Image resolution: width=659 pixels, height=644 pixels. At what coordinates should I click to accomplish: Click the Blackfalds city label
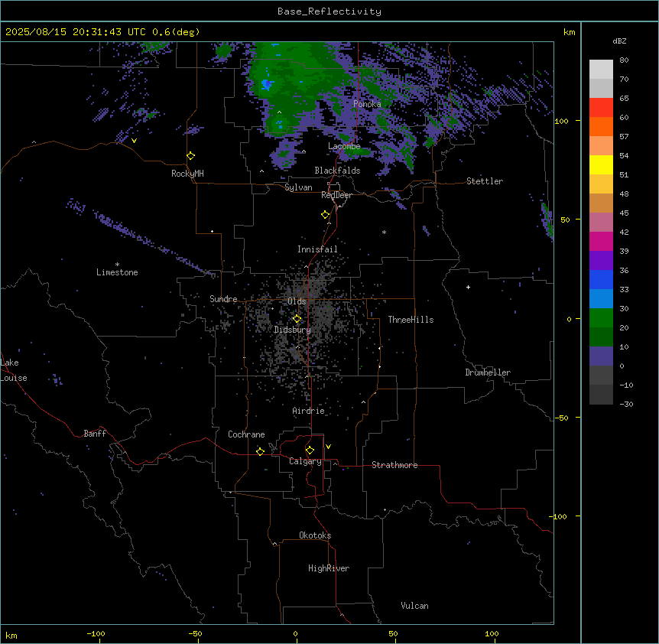[337, 171]
